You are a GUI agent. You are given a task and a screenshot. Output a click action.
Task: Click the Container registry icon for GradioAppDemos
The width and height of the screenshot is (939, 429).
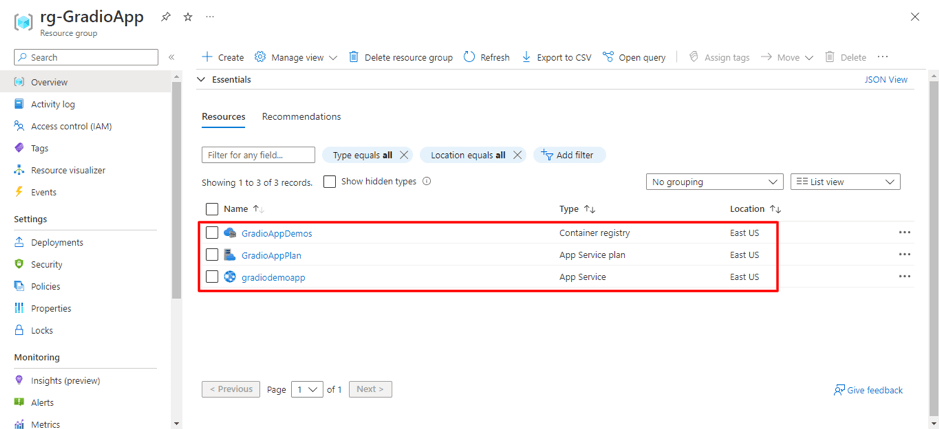coord(230,233)
